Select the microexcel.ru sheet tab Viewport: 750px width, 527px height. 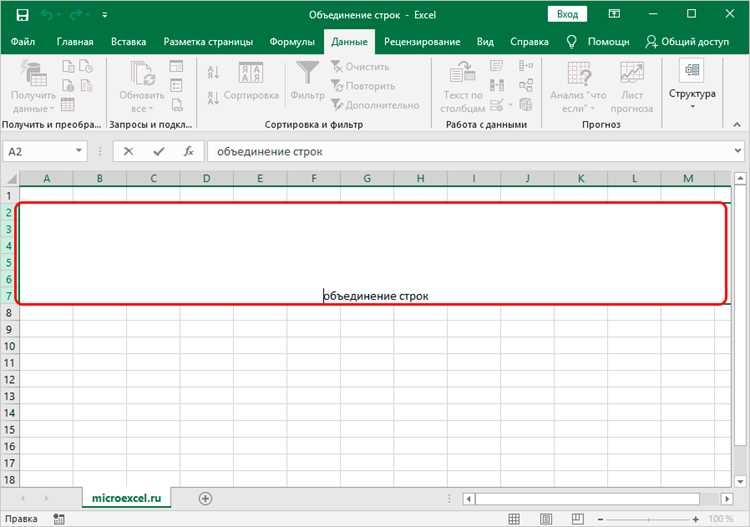(x=126, y=498)
